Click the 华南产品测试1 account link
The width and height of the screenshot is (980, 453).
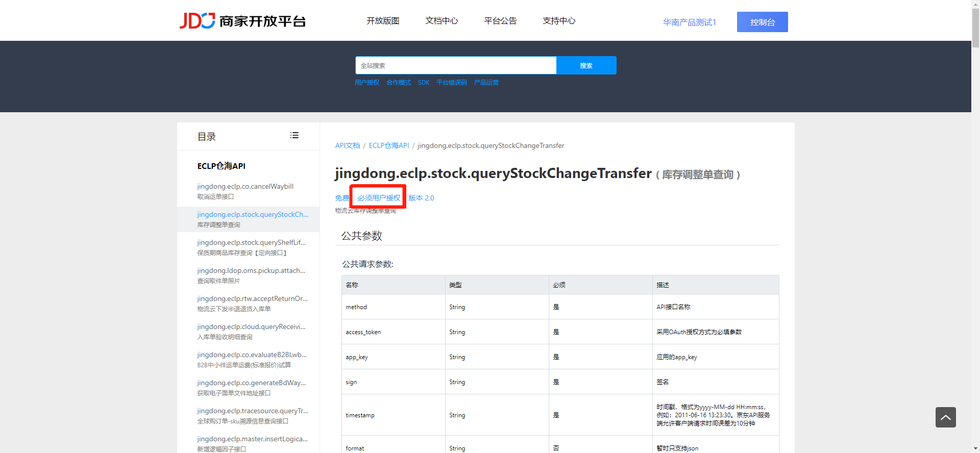pos(689,22)
